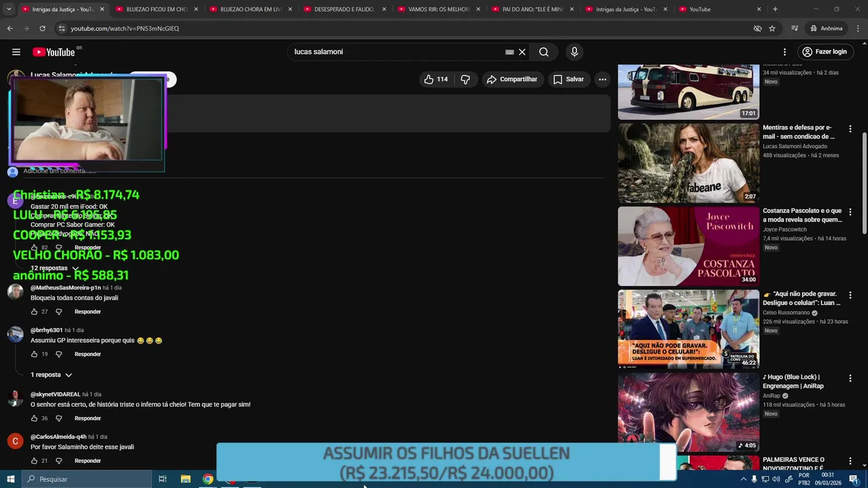Click the address bar URL
This screenshot has width=868, height=488.
pyautogui.click(x=125, y=28)
